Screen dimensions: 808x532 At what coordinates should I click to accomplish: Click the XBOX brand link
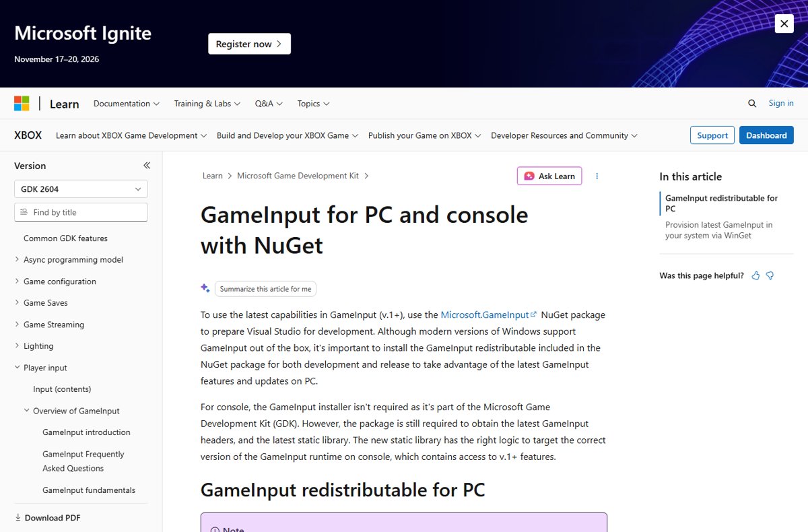(x=28, y=135)
